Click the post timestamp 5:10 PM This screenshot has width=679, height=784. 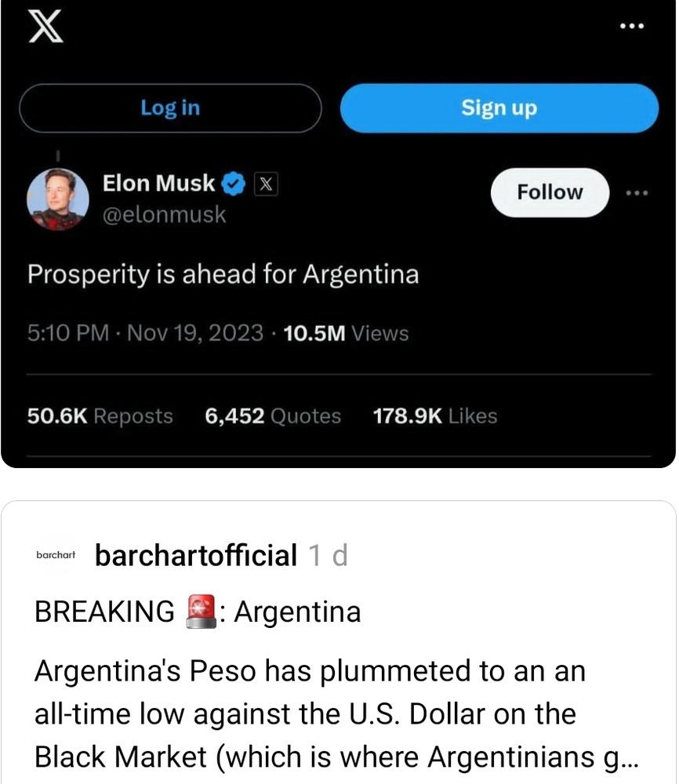pos(67,333)
